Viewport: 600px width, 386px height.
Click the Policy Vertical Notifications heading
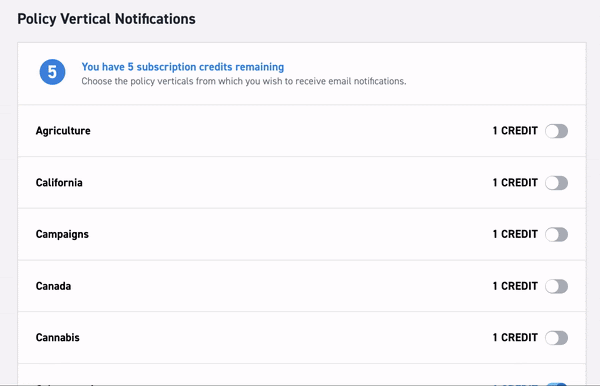pyautogui.click(x=106, y=19)
